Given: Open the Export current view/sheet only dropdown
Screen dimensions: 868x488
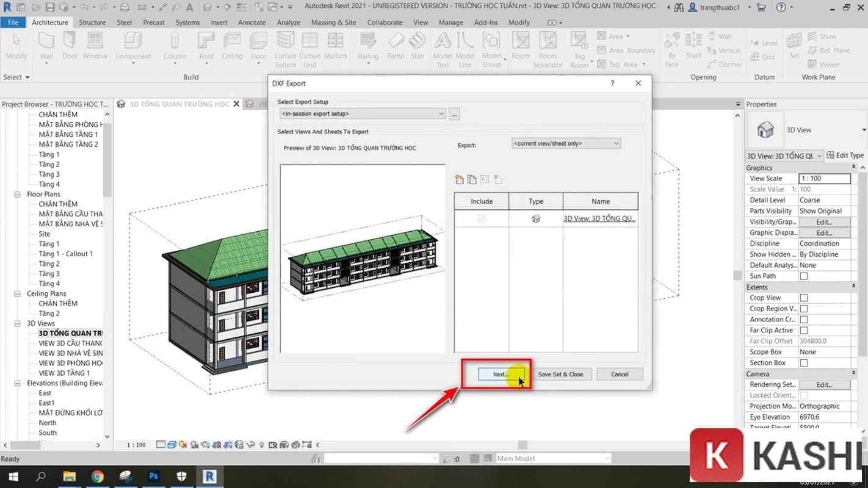Looking at the screenshot, I should coord(566,143).
